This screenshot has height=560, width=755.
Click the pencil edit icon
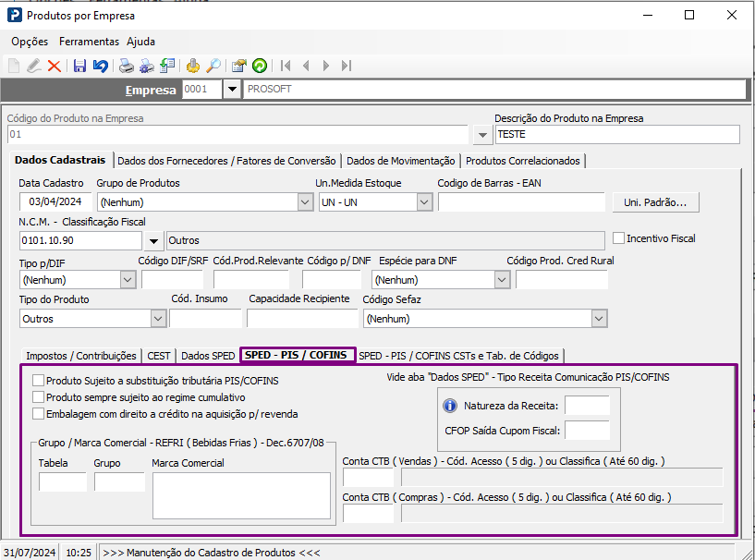point(33,66)
